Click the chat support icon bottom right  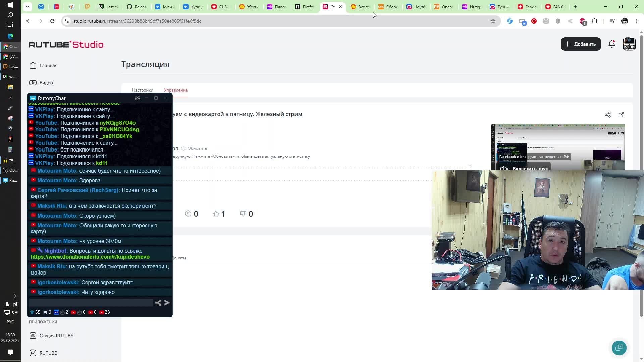[619, 348]
